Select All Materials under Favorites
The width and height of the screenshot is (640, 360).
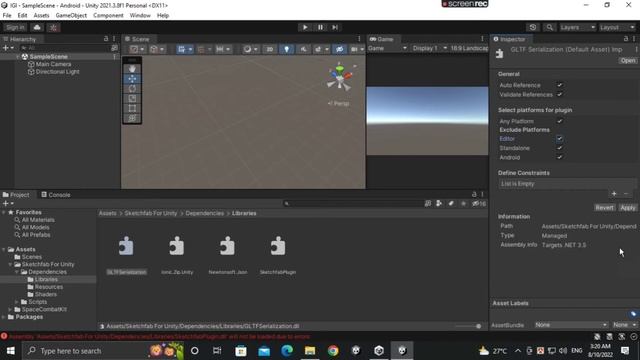click(x=38, y=220)
